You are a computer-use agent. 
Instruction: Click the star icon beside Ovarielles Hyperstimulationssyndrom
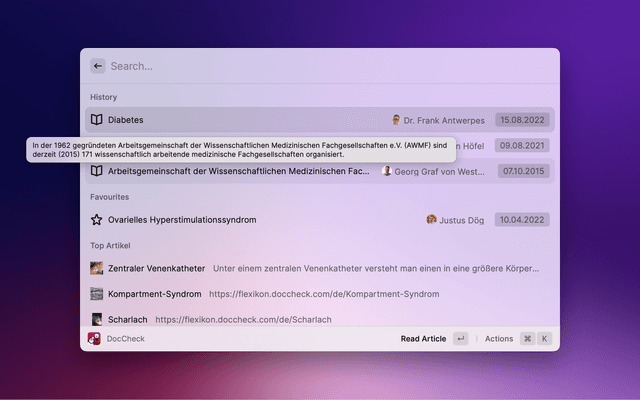pos(97,219)
